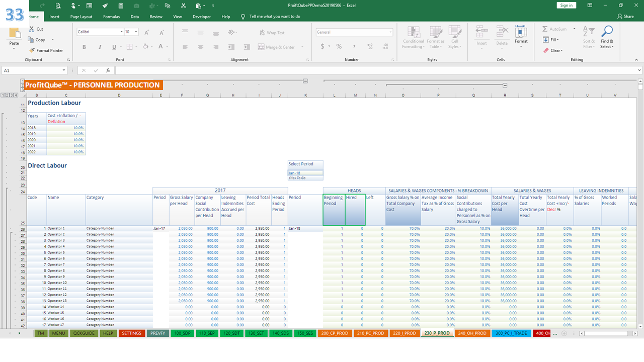The height and width of the screenshot is (362, 644).
Task: Open the Formulas ribbon tab
Action: (x=111, y=16)
